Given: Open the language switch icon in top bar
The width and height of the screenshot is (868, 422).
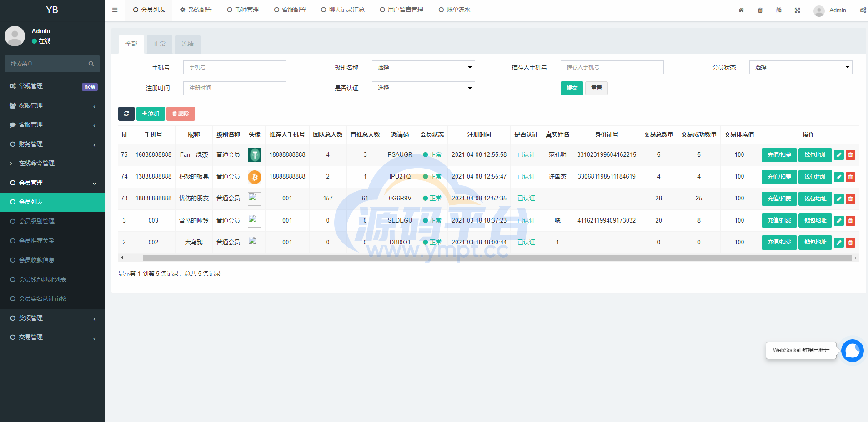Looking at the screenshot, I should pyautogui.click(x=779, y=10).
